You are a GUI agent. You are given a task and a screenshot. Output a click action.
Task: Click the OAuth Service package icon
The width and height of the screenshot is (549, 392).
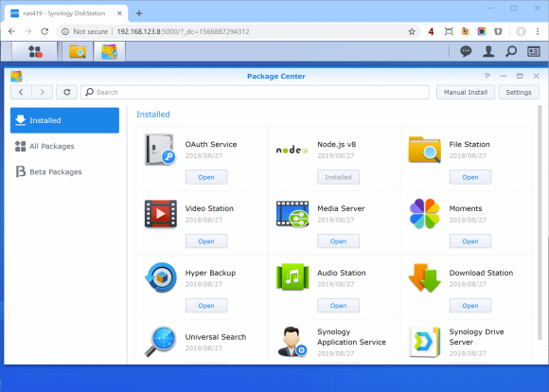click(160, 150)
